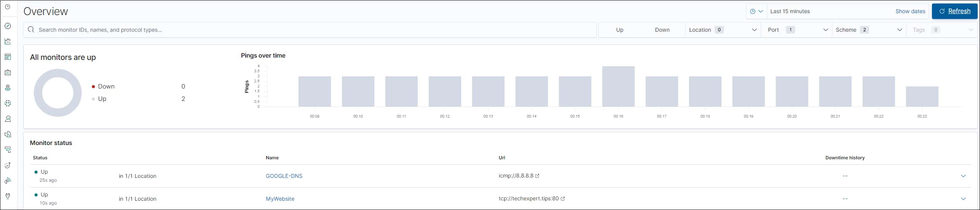This screenshot has width=980, height=210.
Task: Open the Location filter dropdown
Action: [722, 30]
